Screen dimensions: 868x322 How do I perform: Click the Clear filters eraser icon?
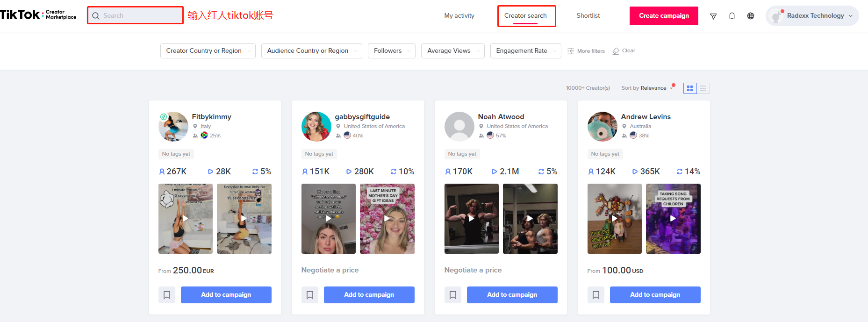click(616, 51)
